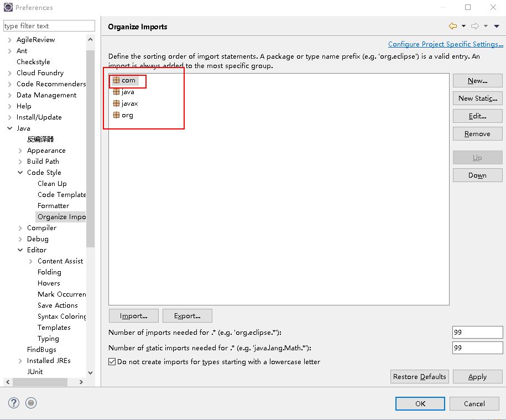Click the Edit... button
Viewport: 506px width, 420px height.
(x=478, y=116)
